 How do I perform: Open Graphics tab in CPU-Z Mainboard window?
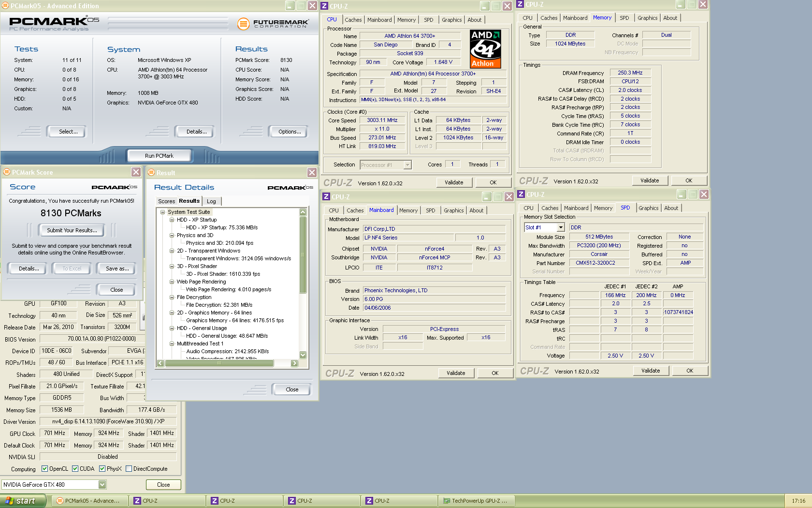pos(453,210)
